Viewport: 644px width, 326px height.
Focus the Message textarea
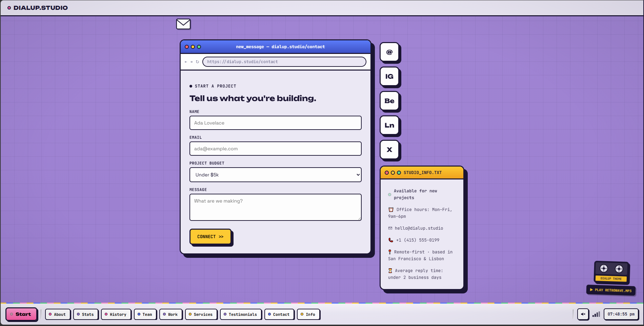276,207
